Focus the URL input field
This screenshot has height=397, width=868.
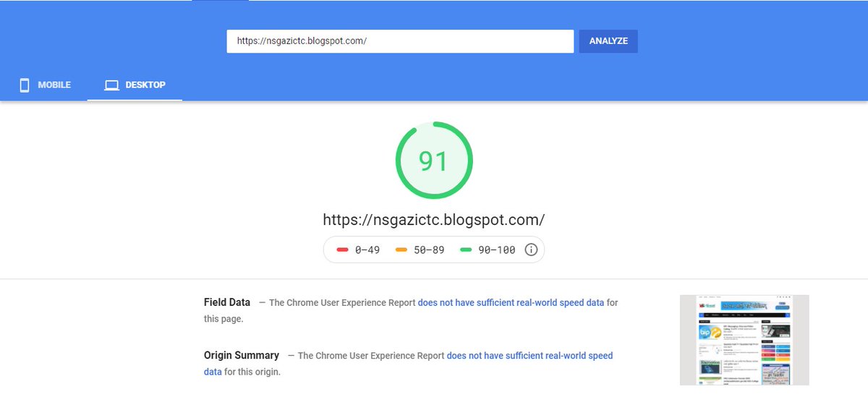click(400, 41)
